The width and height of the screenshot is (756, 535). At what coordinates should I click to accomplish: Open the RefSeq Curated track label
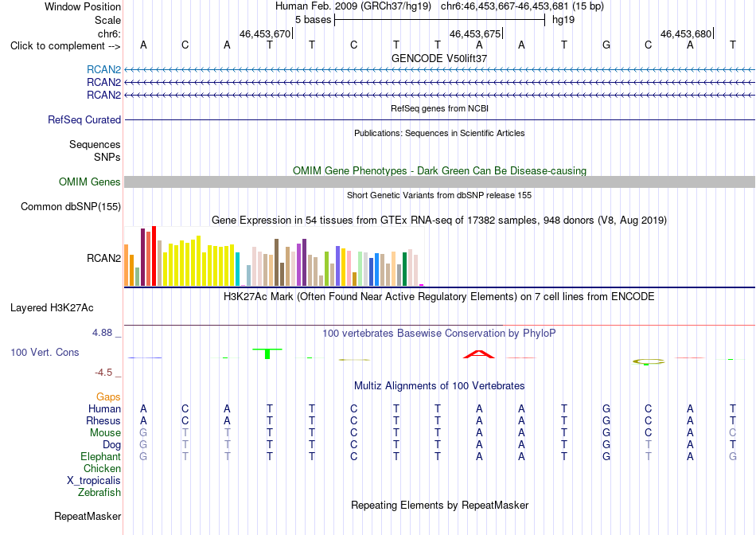[x=84, y=119]
